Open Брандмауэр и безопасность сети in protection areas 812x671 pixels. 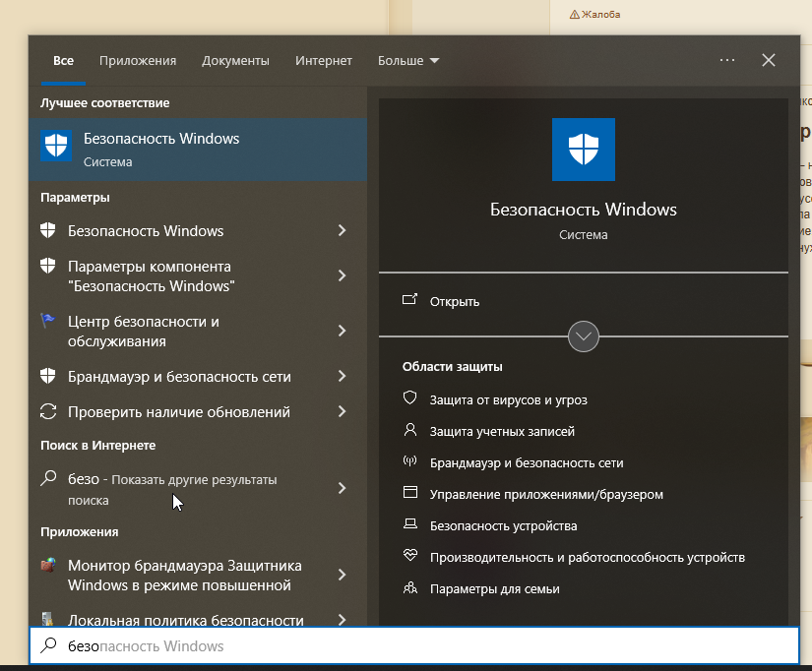pyautogui.click(x=527, y=462)
